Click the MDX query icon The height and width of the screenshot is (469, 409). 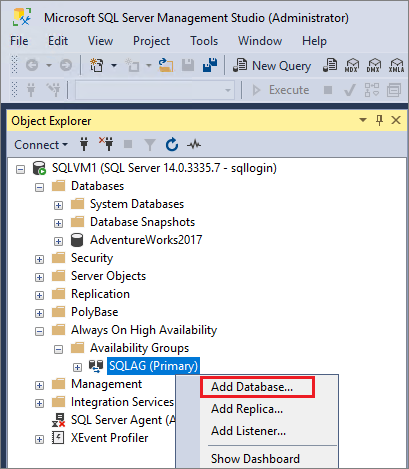pyautogui.click(x=351, y=65)
